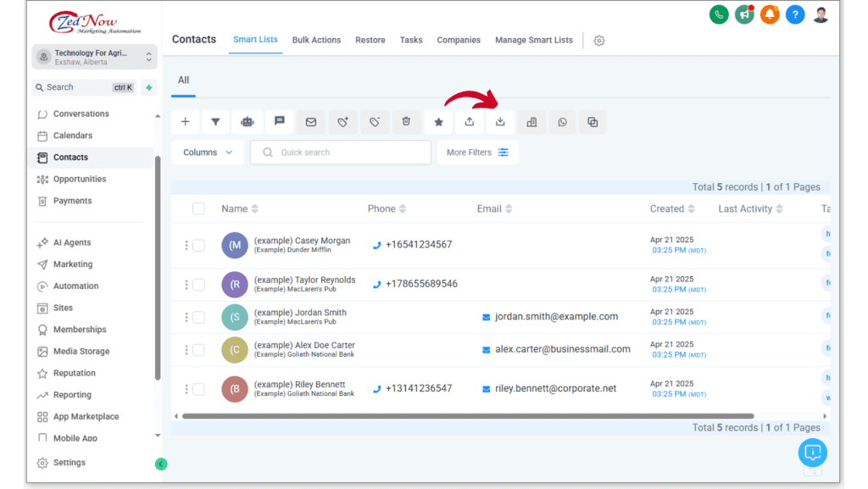The image size is (868, 489).
Task: Click the add contact plus icon
Action: tap(185, 122)
